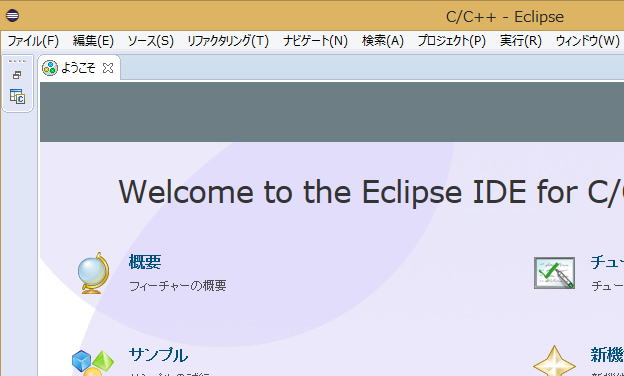Screen dimensions: 624x376
Task: Open the ソース(S) menu
Action: coord(150,41)
